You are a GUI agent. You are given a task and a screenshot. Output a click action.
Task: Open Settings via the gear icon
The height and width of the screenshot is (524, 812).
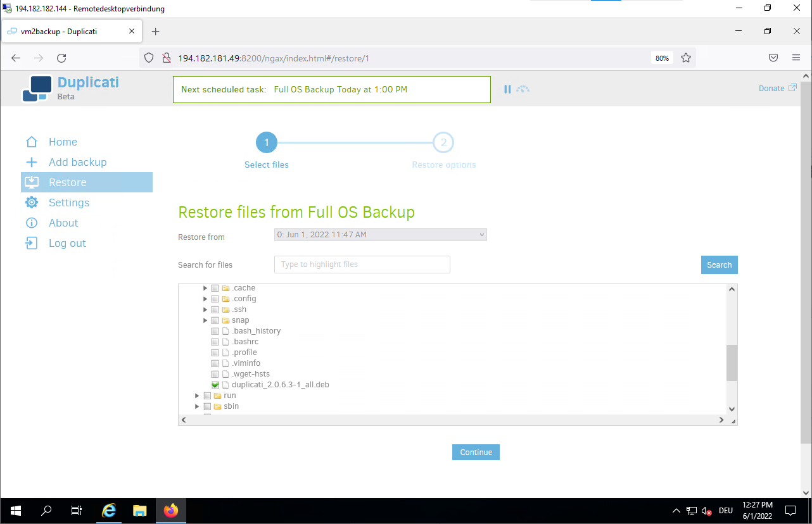pyautogui.click(x=31, y=203)
